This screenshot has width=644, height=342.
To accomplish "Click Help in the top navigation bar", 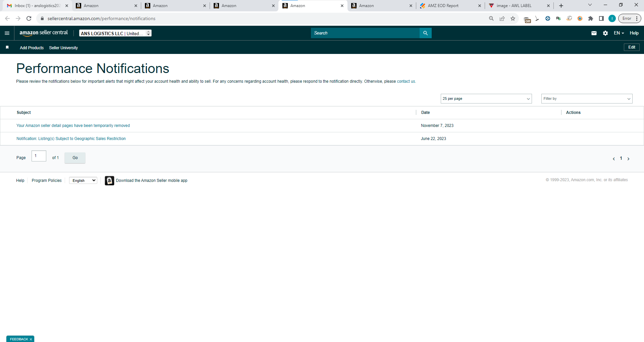I will point(634,33).
